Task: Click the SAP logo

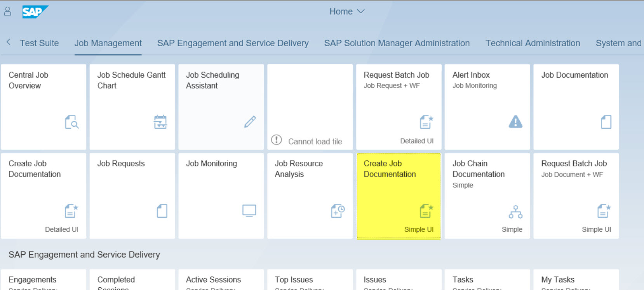Action: tap(35, 12)
